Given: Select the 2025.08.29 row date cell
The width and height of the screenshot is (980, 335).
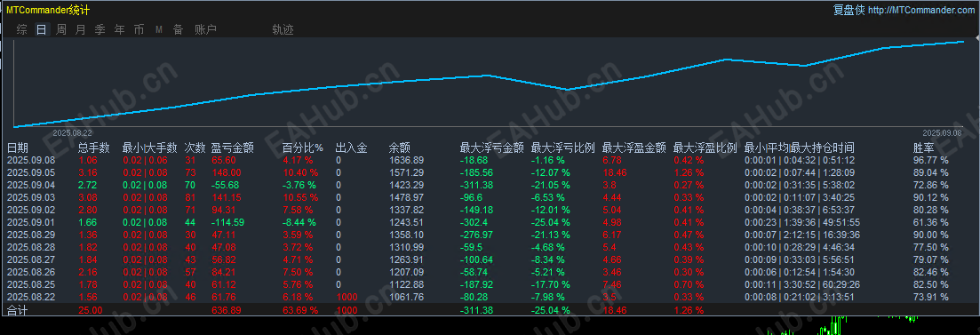Looking at the screenshot, I should pyautogui.click(x=31, y=235).
